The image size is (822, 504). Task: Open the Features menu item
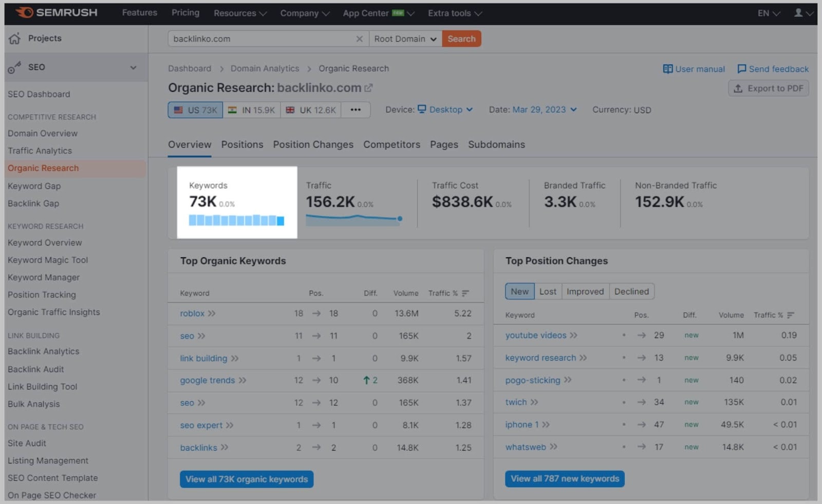point(140,13)
